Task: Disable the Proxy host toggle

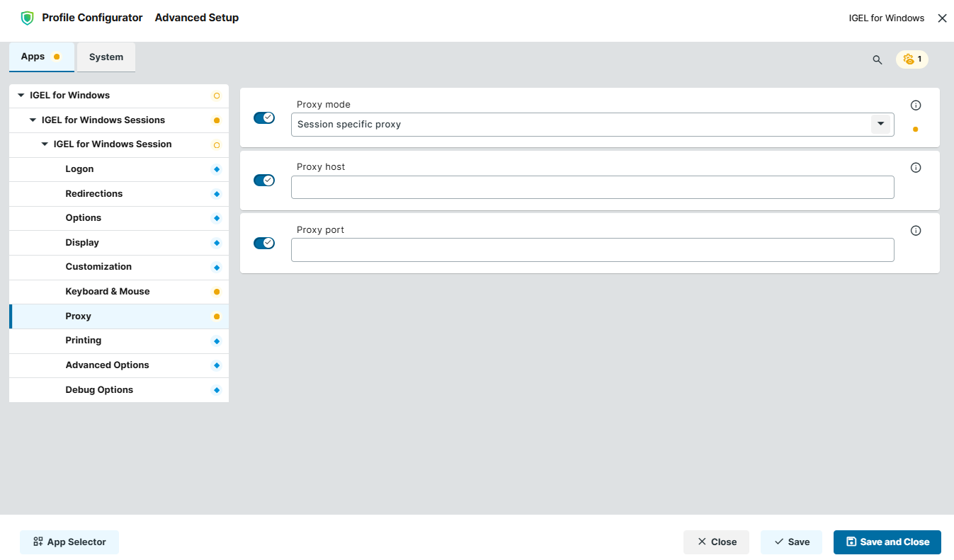Action: [x=264, y=180]
